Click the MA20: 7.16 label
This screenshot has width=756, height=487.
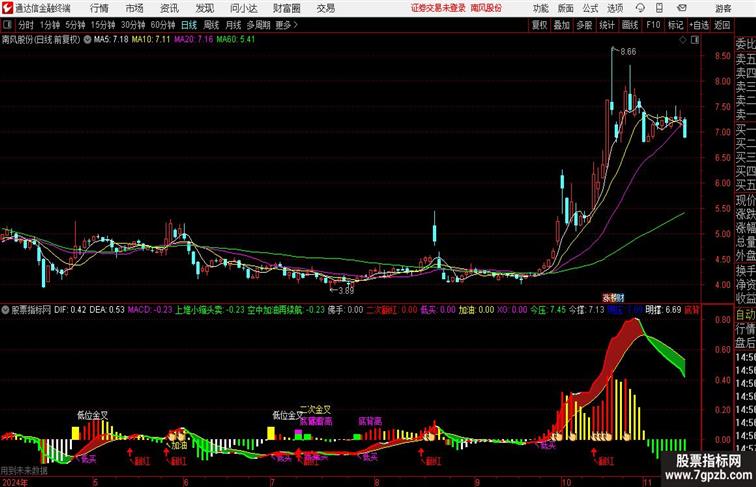(x=193, y=40)
